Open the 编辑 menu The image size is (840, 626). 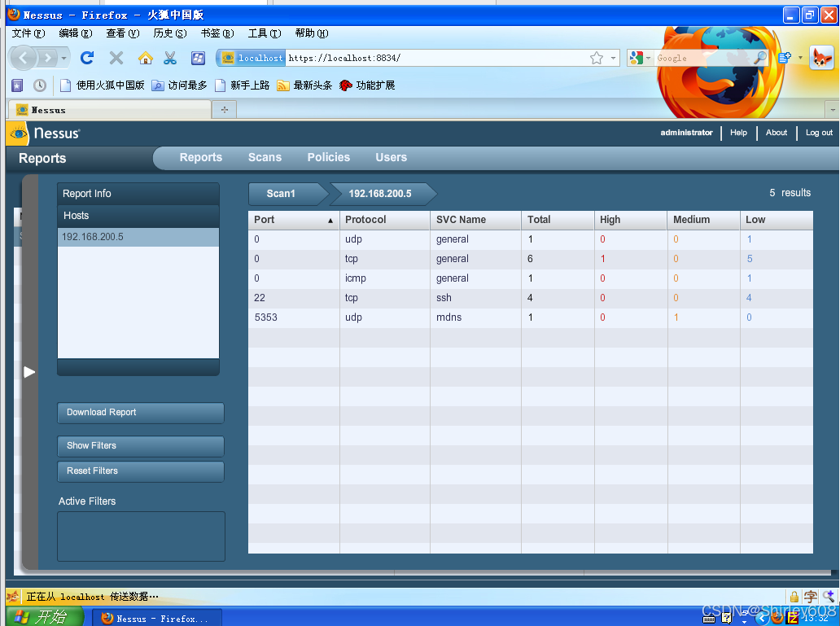click(76, 33)
